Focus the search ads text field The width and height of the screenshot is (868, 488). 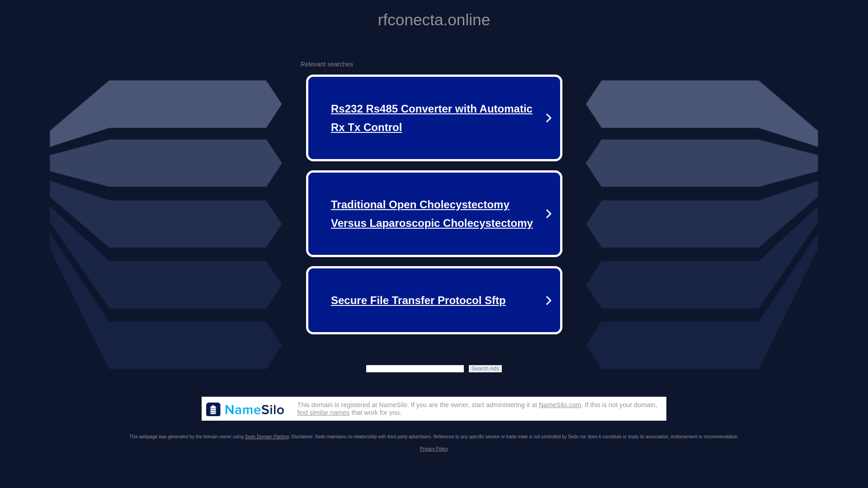coord(415,369)
